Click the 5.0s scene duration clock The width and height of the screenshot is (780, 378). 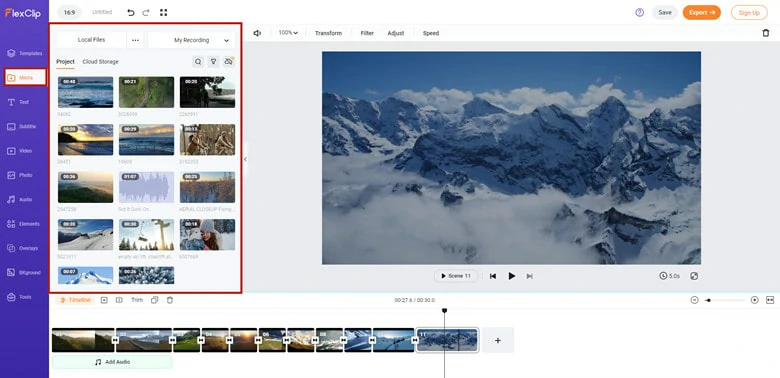(x=669, y=276)
